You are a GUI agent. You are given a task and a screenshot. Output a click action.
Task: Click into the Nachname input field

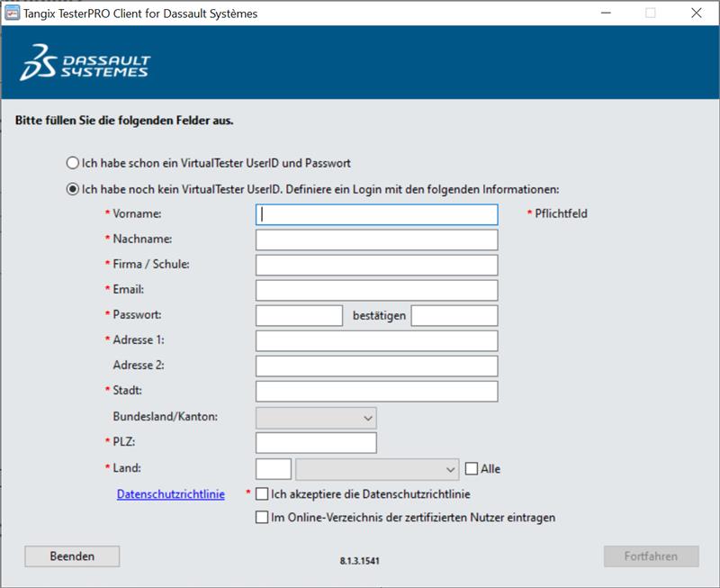[376, 240]
